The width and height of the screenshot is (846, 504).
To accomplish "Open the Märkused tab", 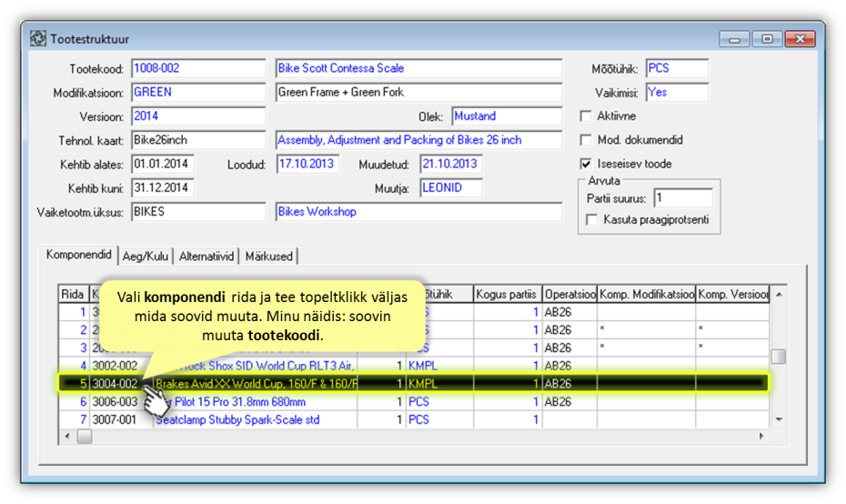I will (x=268, y=257).
